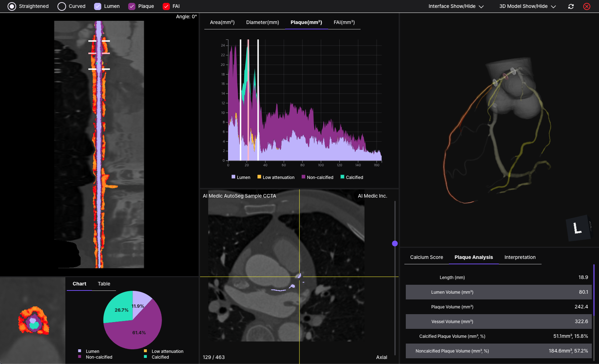Switch to the Diameter(mm) chart tab
The width and height of the screenshot is (599, 364).
tap(263, 22)
